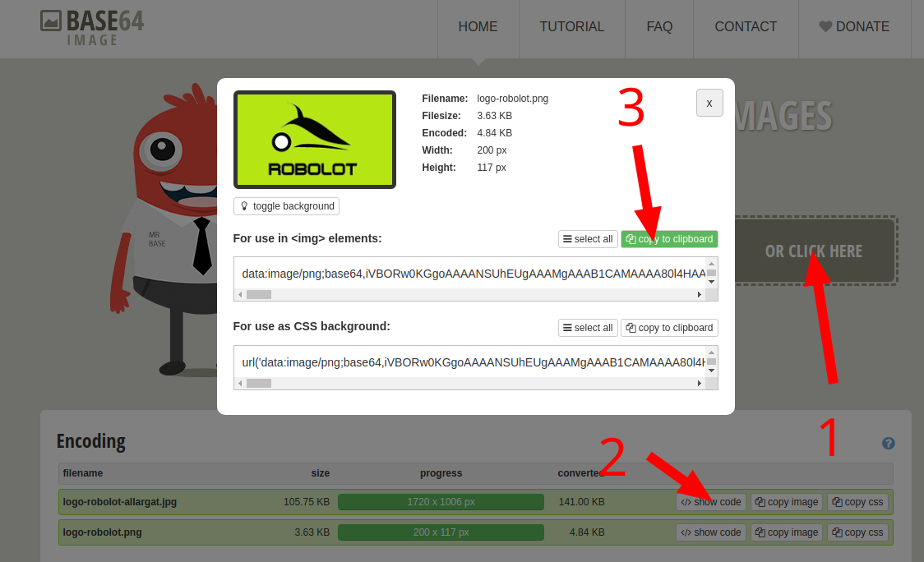Image resolution: width=924 pixels, height=562 pixels.
Task: Click the code icon on logo-robolot.png show code
Action: click(x=686, y=532)
